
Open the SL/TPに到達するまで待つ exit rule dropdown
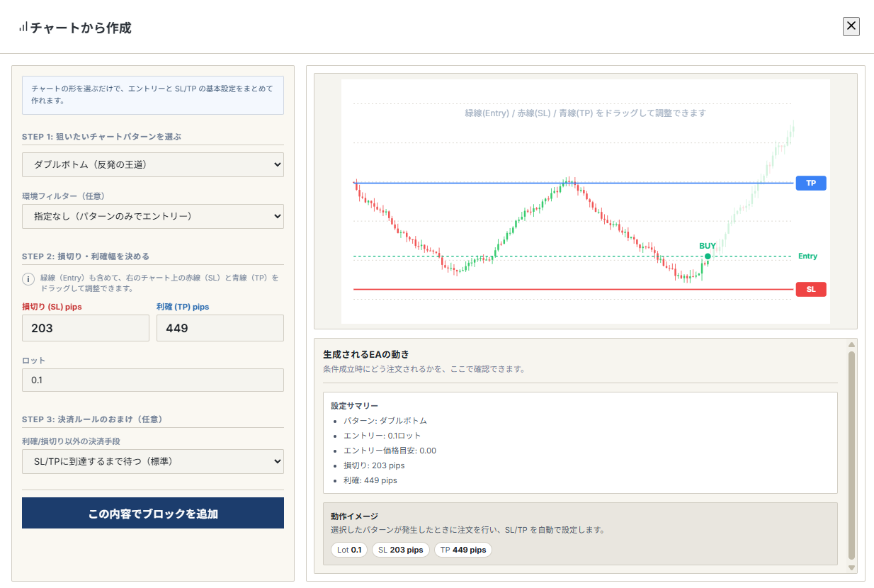pyautogui.click(x=153, y=462)
